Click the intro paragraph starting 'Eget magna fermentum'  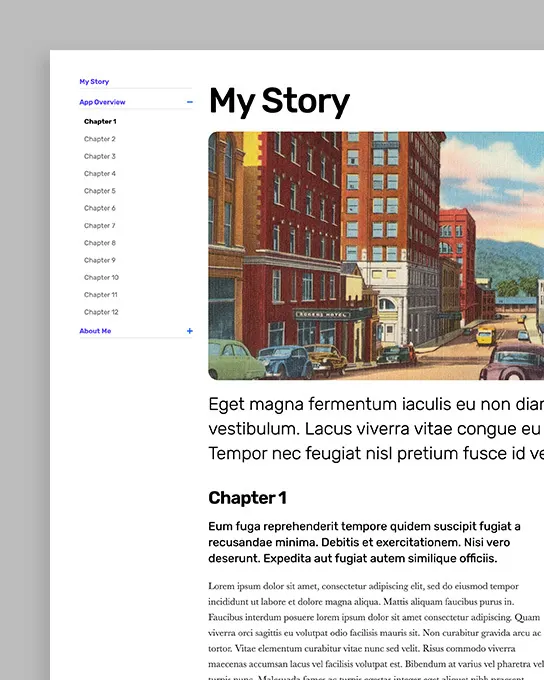point(376,428)
